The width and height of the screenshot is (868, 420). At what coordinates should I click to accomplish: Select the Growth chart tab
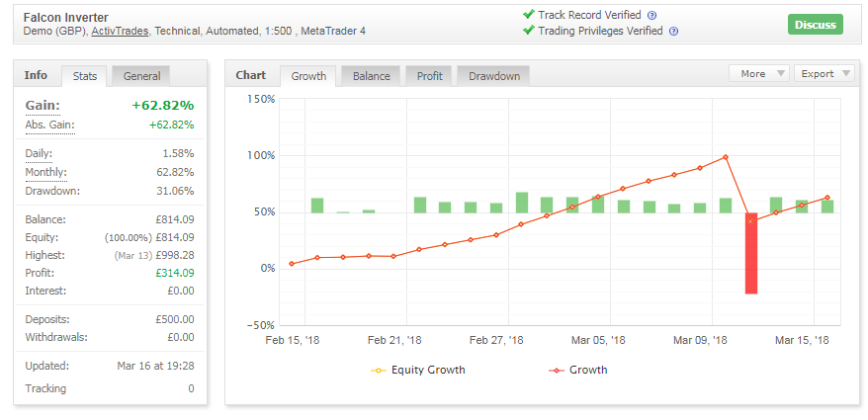coord(308,76)
